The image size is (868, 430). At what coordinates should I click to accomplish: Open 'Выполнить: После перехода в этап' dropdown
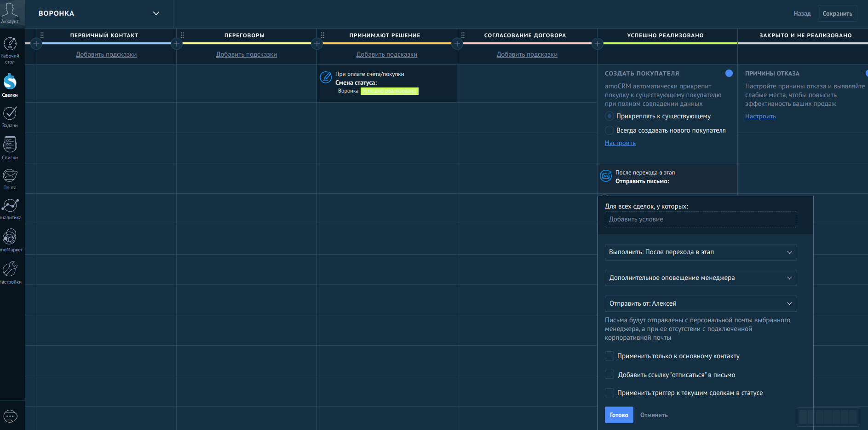click(700, 252)
